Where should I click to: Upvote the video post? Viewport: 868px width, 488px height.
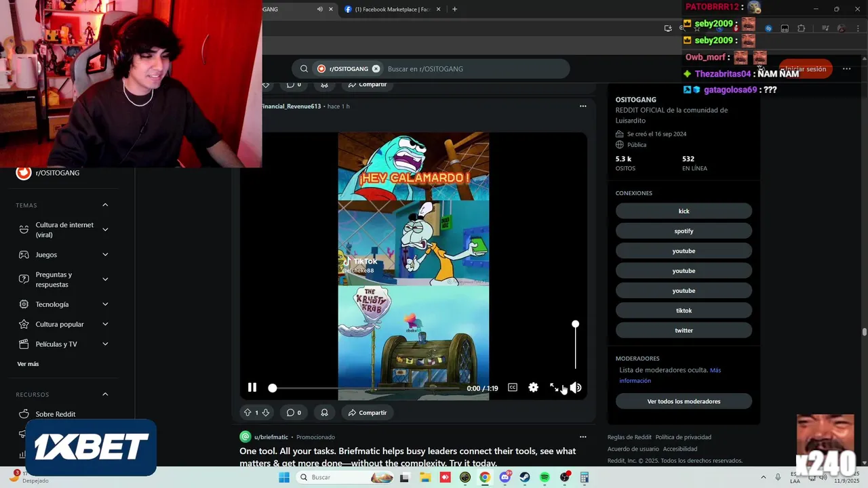click(248, 412)
